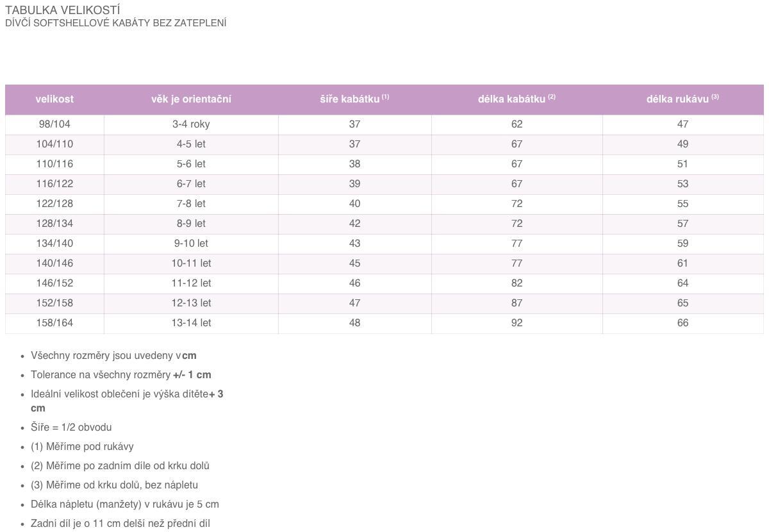The width and height of the screenshot is (769, 532).
Task: Select size cell '134/140'
Action: point(54,244)
